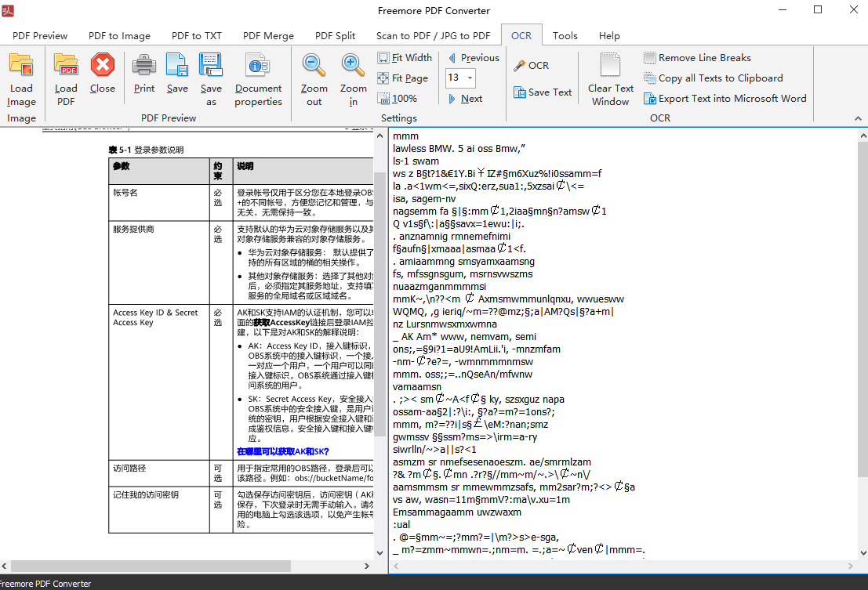Open Scan to PDF / JPG to PDF tab
The width and height of the screenshot is (868, 590).
[x=433, y=35]
